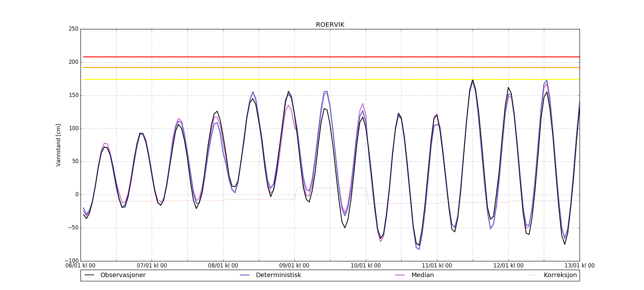
Task: Click the blue line swatch beside Deterministisk
Action: pos(245,275)
